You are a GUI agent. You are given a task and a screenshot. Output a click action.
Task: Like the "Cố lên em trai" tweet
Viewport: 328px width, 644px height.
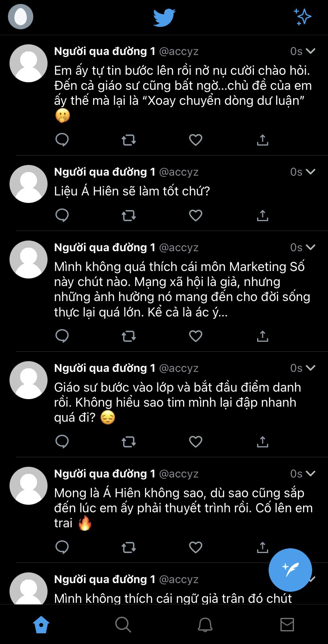point(195,547)
